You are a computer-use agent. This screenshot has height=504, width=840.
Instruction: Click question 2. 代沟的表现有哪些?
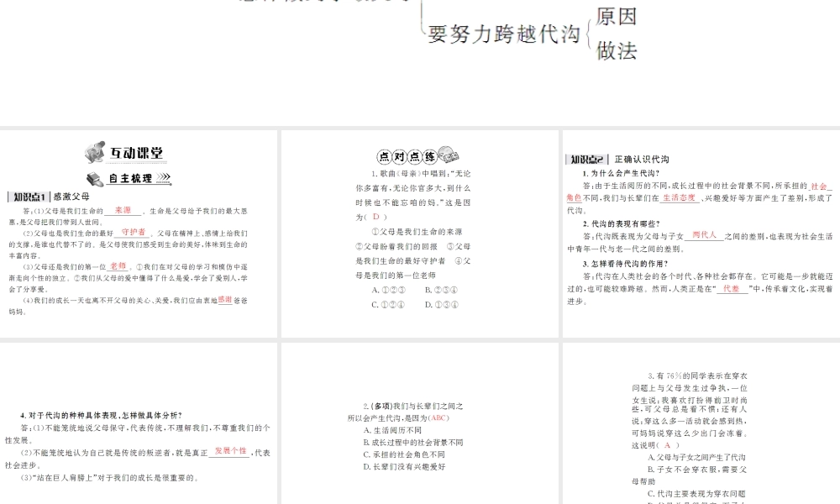pos(622,223)
